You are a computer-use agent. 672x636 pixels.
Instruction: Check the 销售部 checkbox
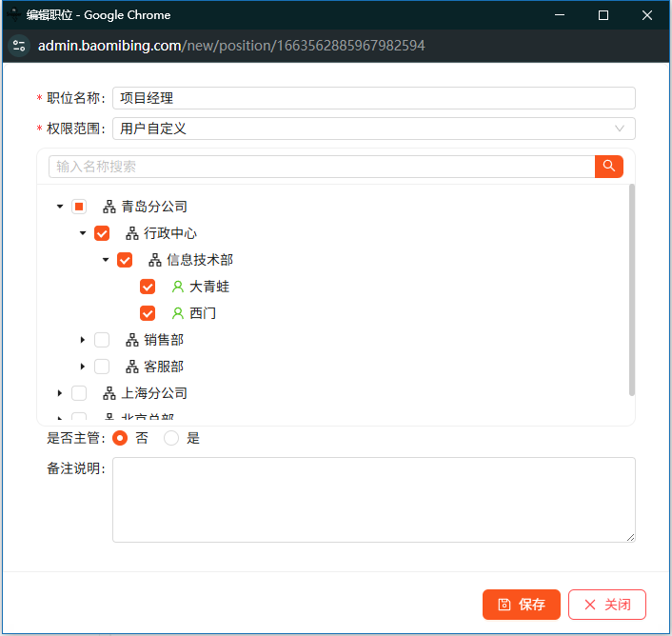pyautogui.click(x=102, y=340)
